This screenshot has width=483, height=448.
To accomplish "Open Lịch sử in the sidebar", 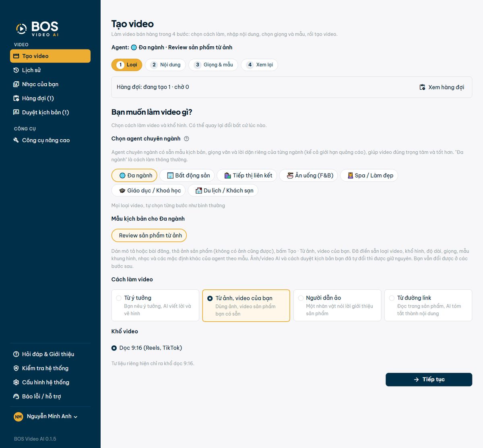I will 50,70.
